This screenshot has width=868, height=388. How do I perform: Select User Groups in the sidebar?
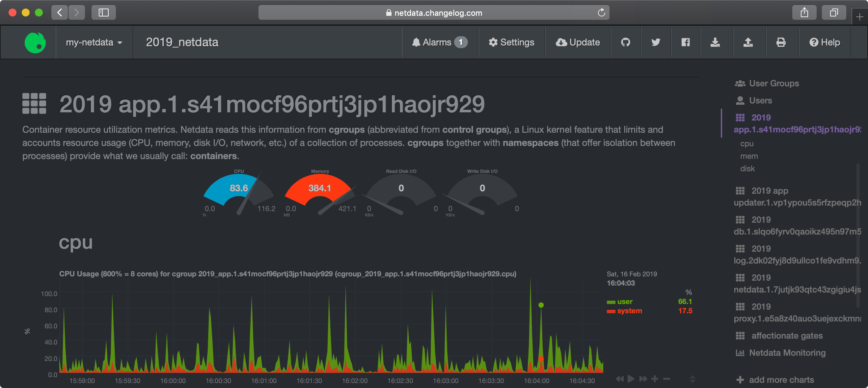[767, 84]
